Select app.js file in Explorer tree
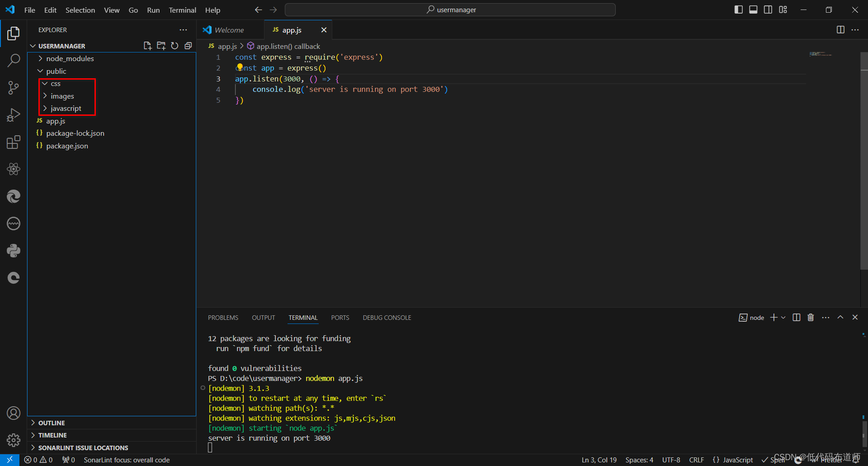 coord(111,121)
